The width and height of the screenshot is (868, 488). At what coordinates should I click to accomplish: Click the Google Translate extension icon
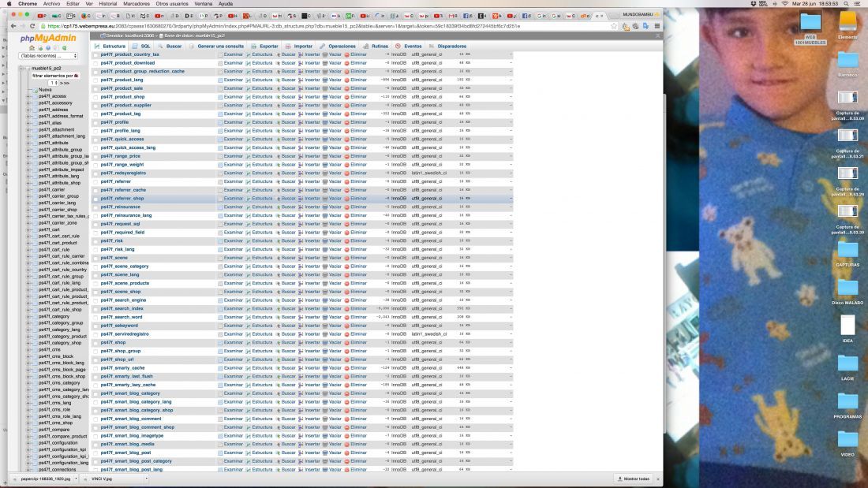click(x=645, y=26)
